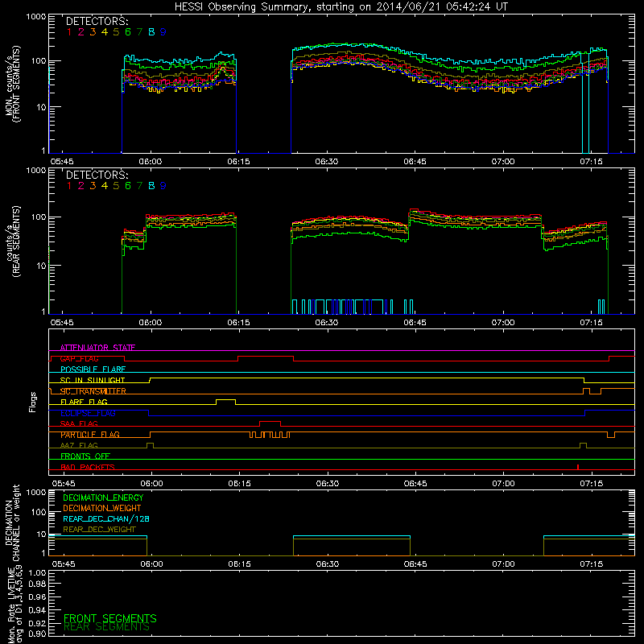Click orange detector 3 in rear segments legend
The image size is (644, 644).
point(93,186)
